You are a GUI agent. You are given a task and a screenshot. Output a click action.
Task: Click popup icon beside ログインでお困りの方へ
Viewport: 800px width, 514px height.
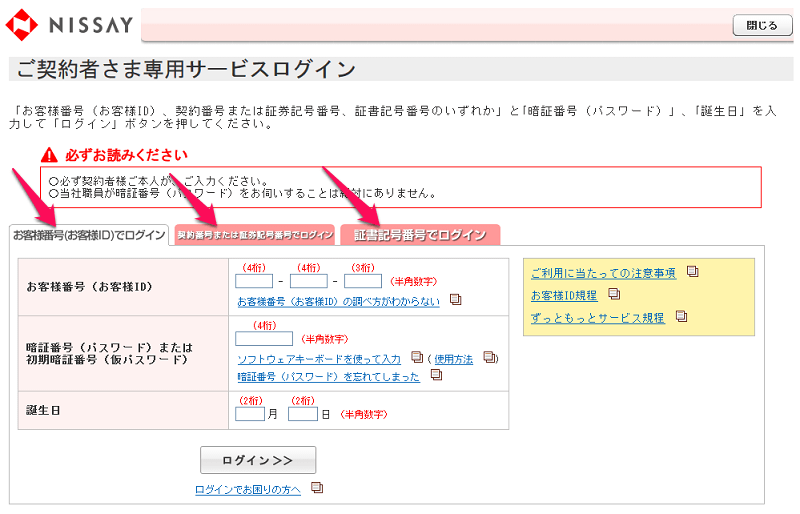pos(317,487)
